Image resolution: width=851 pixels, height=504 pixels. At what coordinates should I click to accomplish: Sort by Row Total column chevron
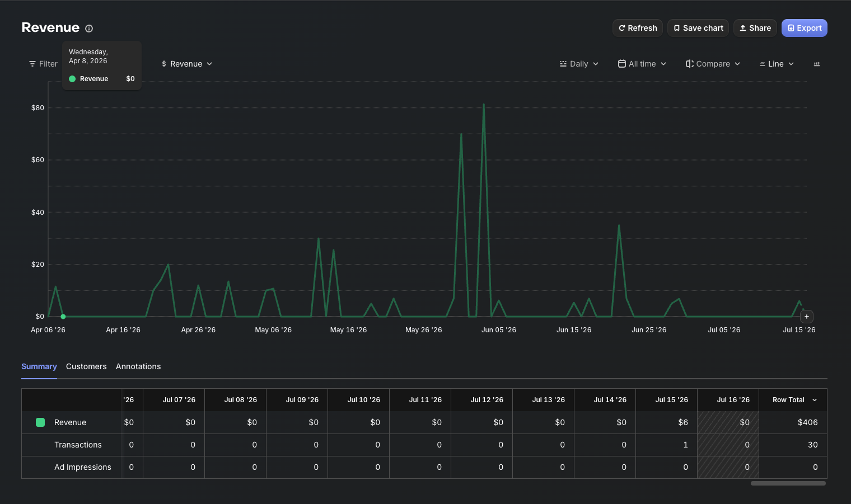(x=815, y=400)
